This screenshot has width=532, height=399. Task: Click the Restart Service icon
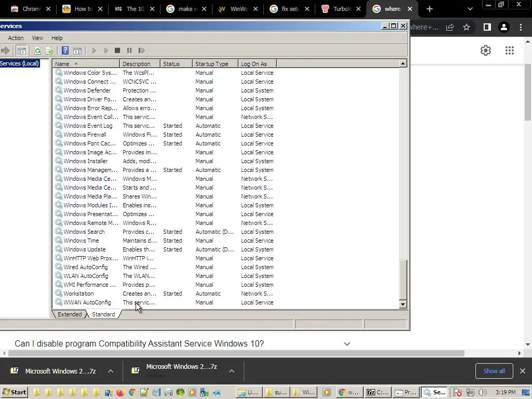[141, 50]
